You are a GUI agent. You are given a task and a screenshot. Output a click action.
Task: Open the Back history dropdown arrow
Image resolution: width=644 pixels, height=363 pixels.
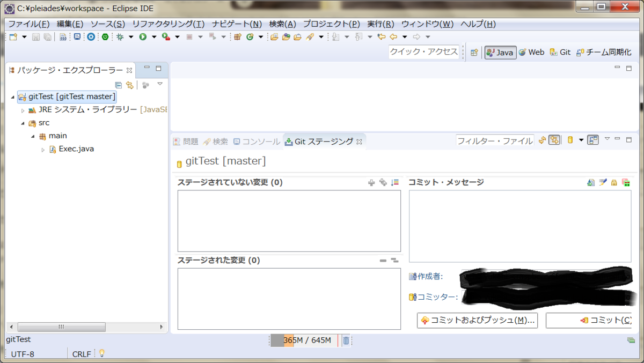tap(405, 37)
